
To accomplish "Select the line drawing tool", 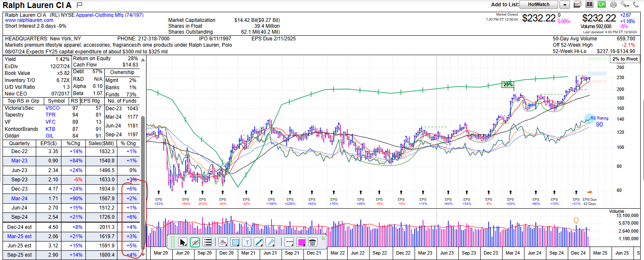I will pos(258,242).
